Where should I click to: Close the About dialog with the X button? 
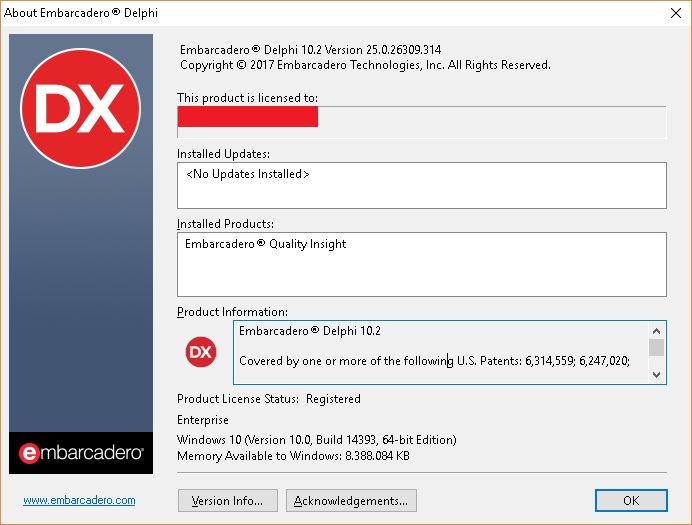[x=676, y=13]
